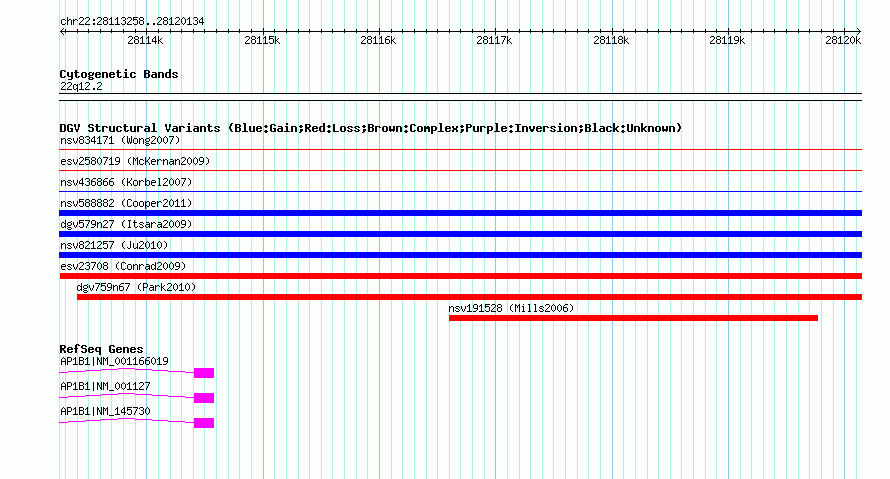Select the 28114k ruler tick label
Image resolution: width=890 pixels, height=479 pixels.
pos(145,40)
